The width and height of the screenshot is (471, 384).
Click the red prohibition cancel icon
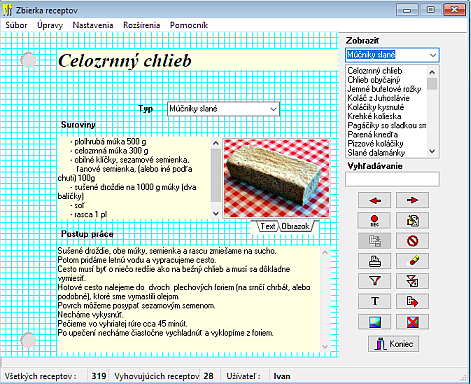click(412, 241)
